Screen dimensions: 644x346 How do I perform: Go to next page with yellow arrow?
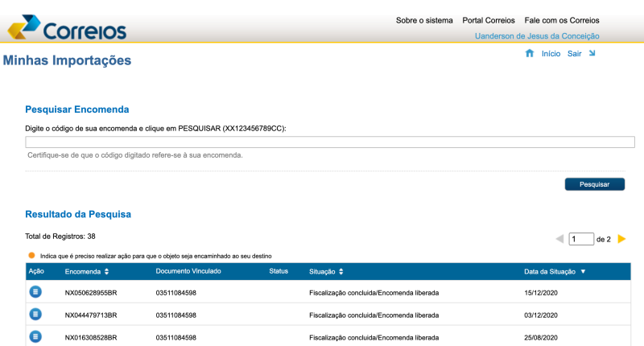click(x=621, y=239)
